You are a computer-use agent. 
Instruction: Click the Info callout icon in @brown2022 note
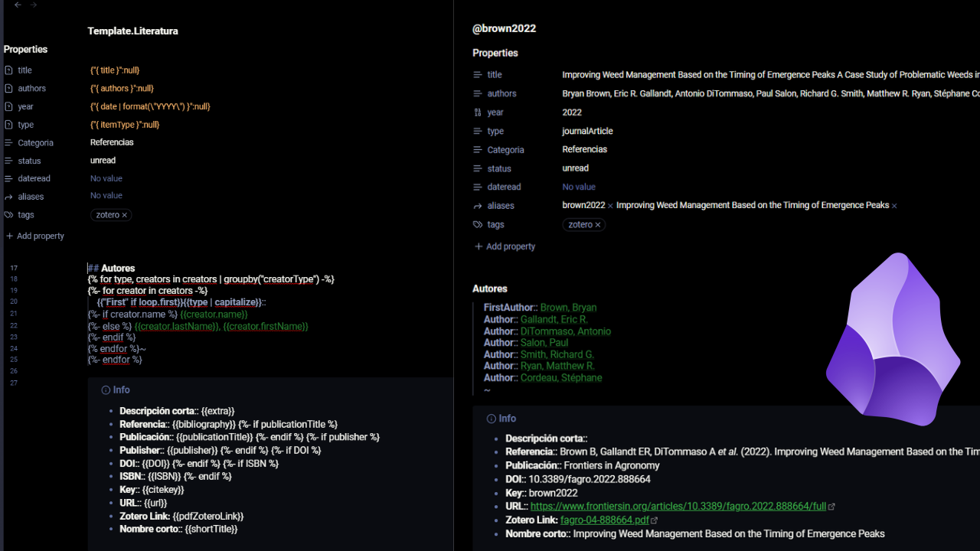[x=491, y=419]
